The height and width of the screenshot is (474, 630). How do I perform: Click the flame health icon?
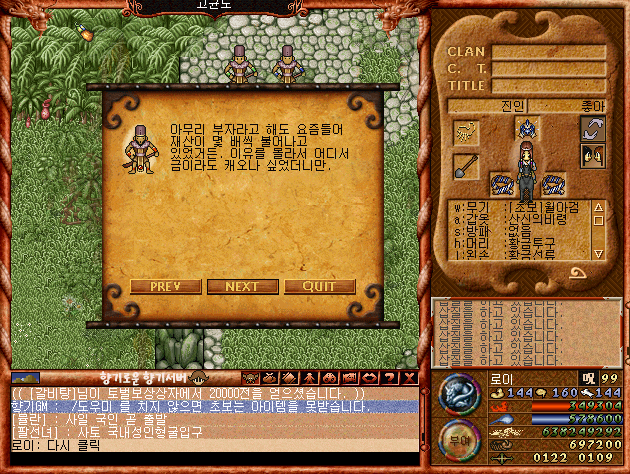(499, 407)
